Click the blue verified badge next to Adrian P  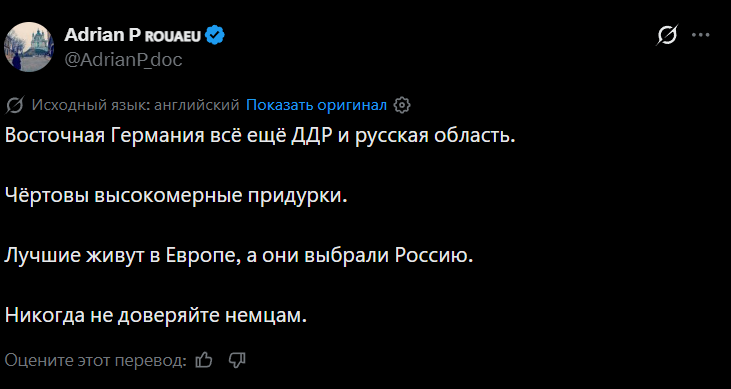[215, 35]
